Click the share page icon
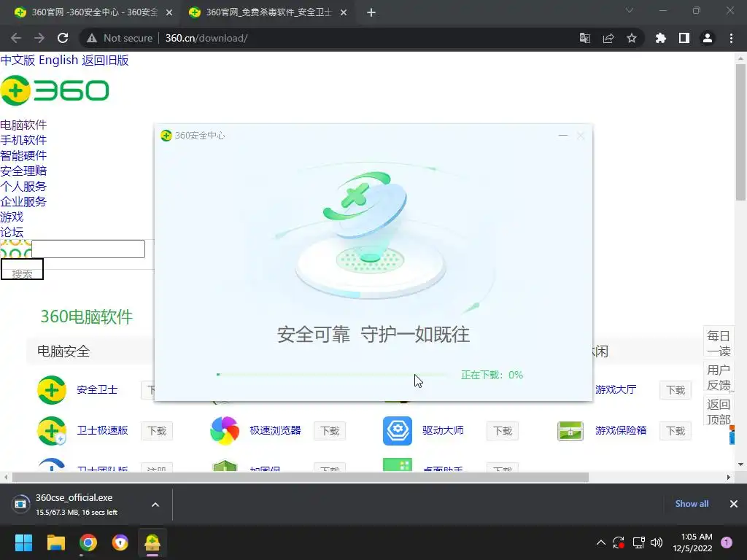 (x=608, y=38)
